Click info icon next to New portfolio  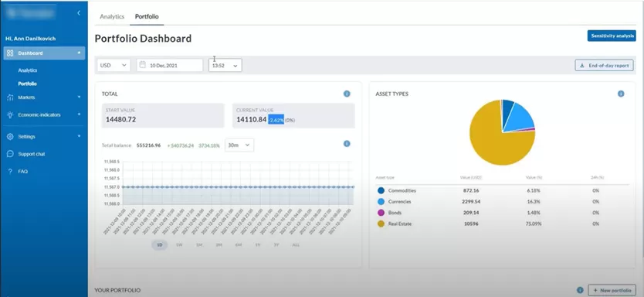[x=580, y=290]
